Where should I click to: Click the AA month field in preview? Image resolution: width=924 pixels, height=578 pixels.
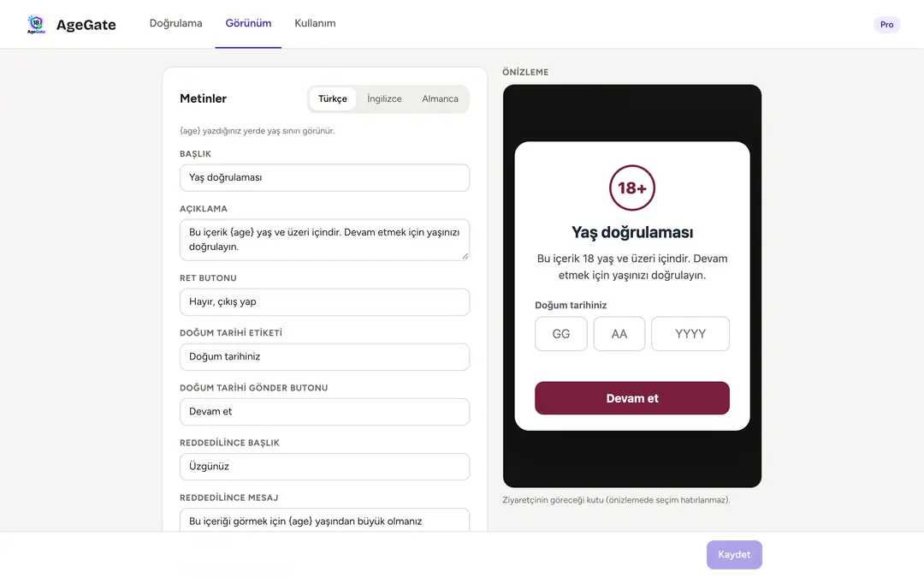pyautogui.click(x=619, y=334)
